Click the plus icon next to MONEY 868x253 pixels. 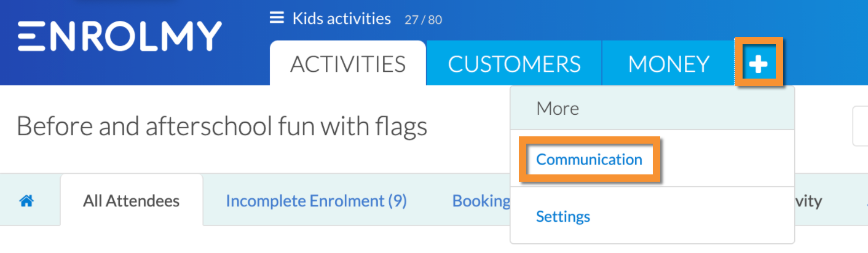tap(759, 63)
